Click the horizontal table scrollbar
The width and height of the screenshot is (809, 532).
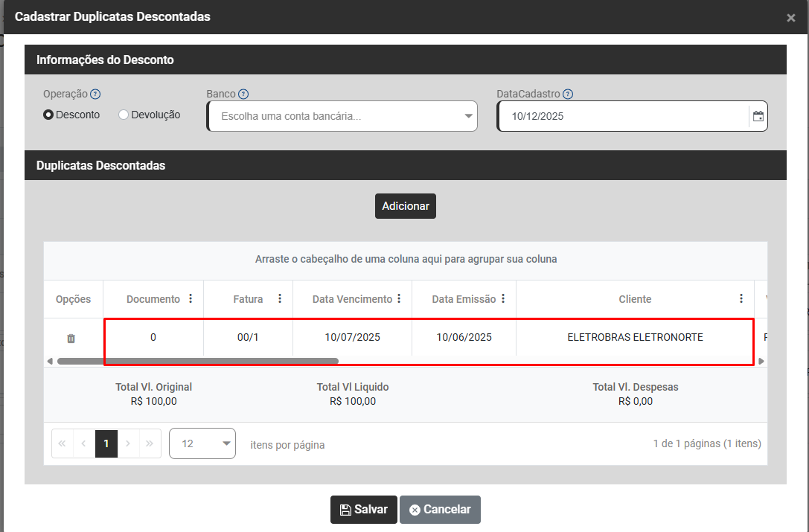[x=197, y=362]
